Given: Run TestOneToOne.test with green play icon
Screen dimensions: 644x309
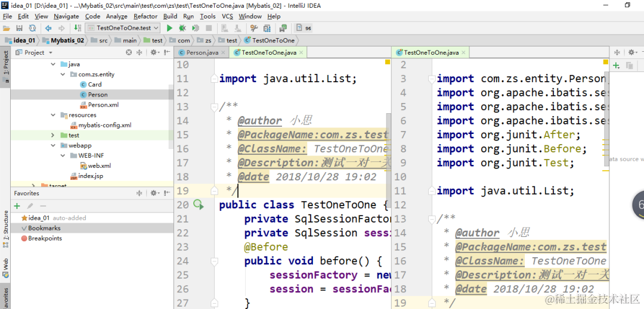Looking at the screenshot, I should 169,28.
